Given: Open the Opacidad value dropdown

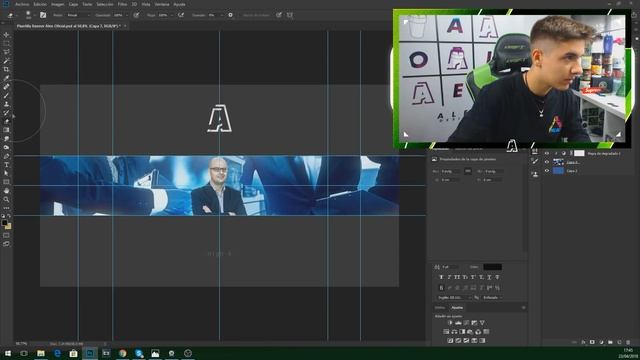Looking at the screenshot, I should tap(127, 15).
